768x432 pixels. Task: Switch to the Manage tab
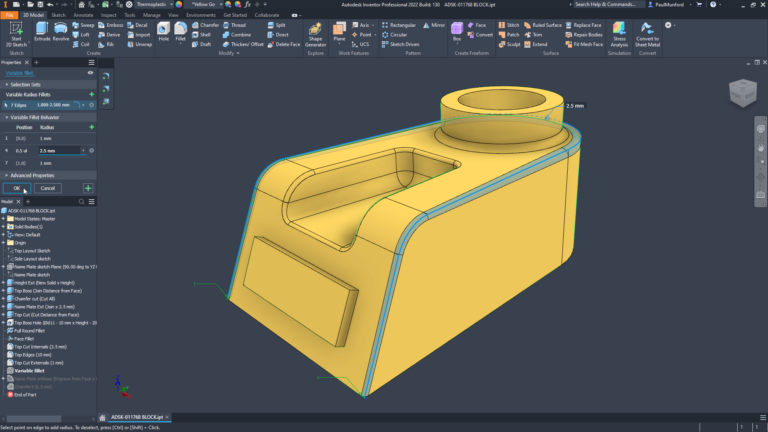point(152,15)
